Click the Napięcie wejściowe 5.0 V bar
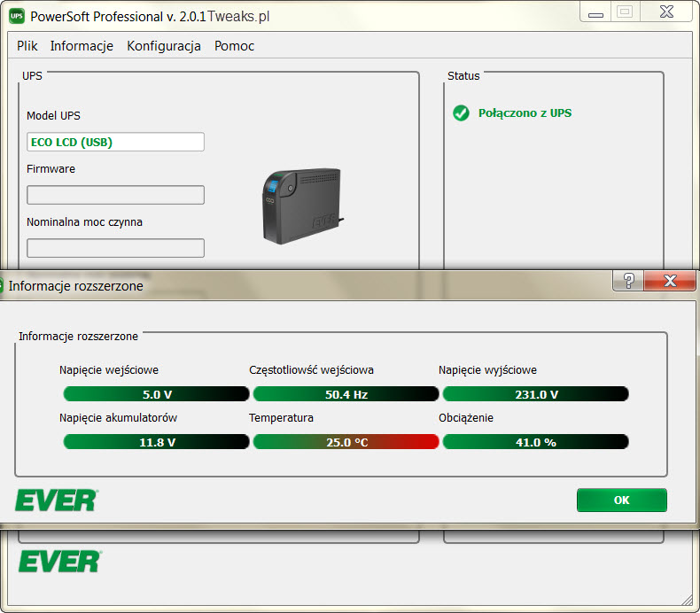This screenshot has width=700, height=613. tap(156, 394)
